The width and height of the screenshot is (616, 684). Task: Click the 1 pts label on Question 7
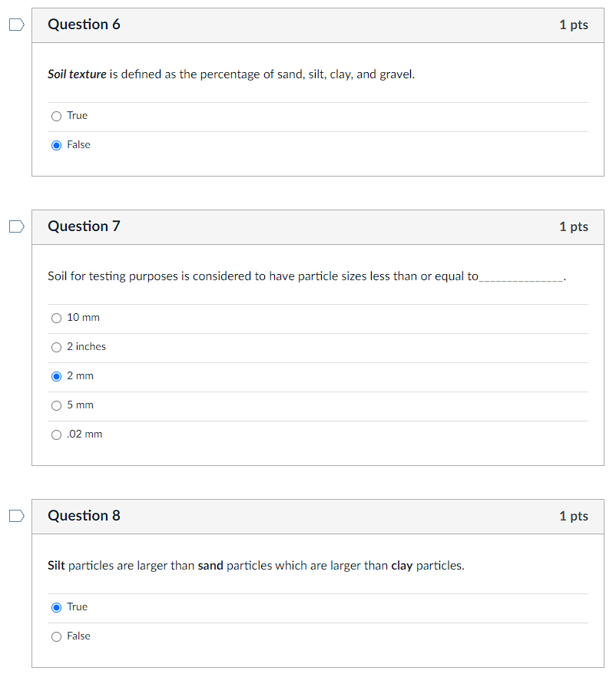[573, 227]
